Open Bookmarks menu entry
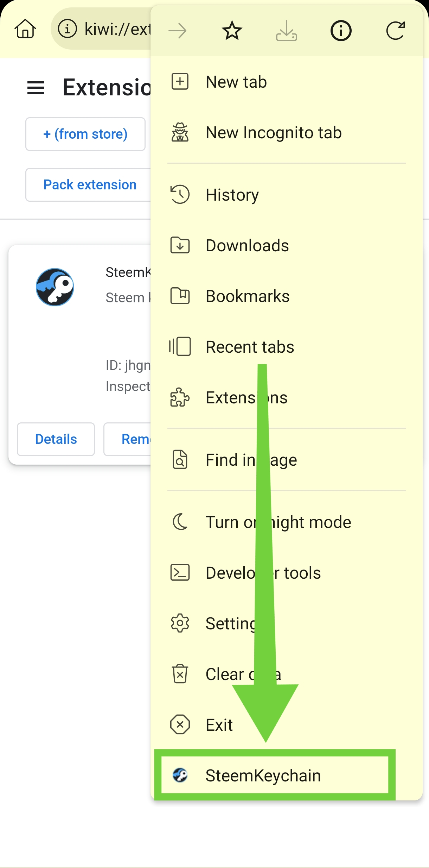429x868 pixels. [248, 296]
